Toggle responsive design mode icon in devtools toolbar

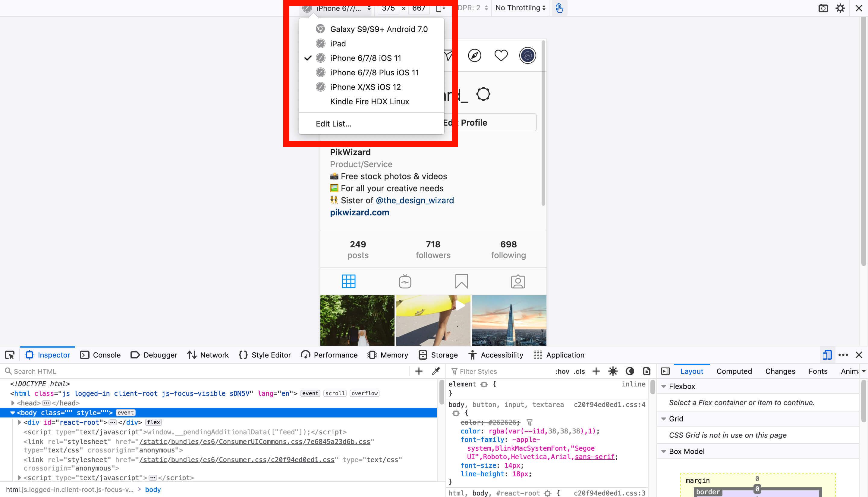pos(827,355)
